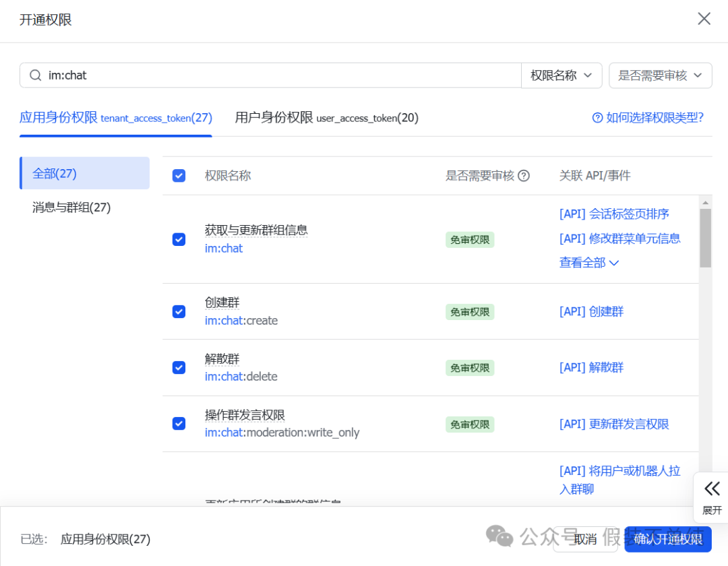Click the 确认开通权限 button
The width and height of the screenshot is (728, 566).
pyautogui.click(x=667, y=539)
